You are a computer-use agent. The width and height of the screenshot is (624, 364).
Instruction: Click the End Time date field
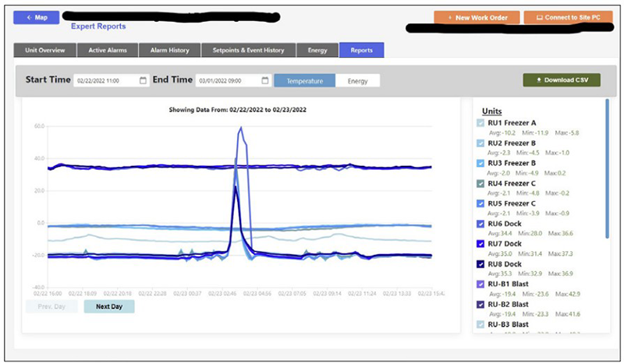click(x=233, y=81)
